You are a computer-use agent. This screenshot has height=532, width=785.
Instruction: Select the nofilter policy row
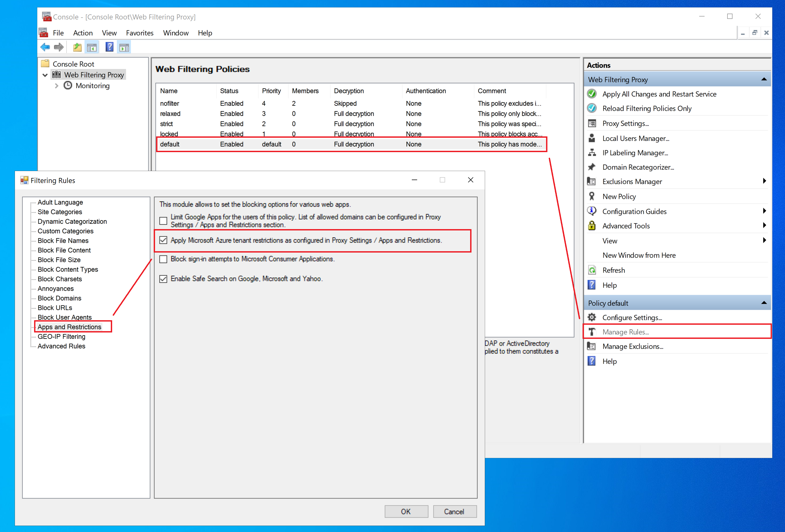[x=351, y=103]
